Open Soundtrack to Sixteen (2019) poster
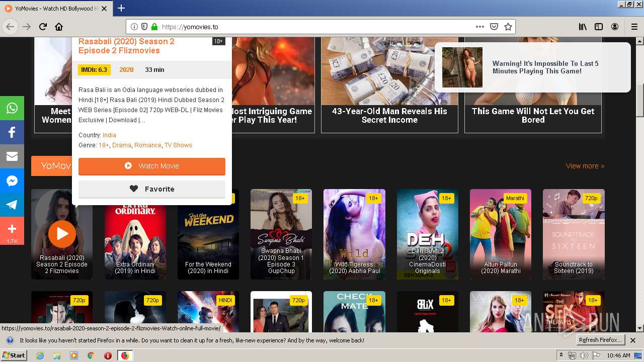Viewport: 644px width, 362px height. pyautogui.click(x=574, y=234)
